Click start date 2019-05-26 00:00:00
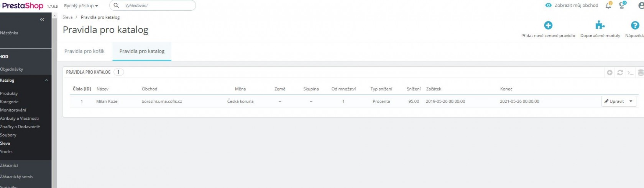Image resolution: width=644 pixels, height=188 pixels. click(445, 102)
